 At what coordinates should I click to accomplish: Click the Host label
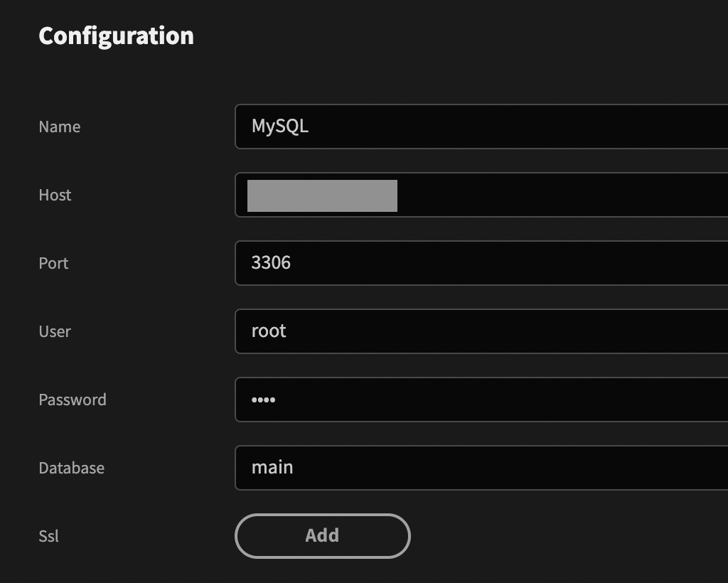[x=55, y=195]
